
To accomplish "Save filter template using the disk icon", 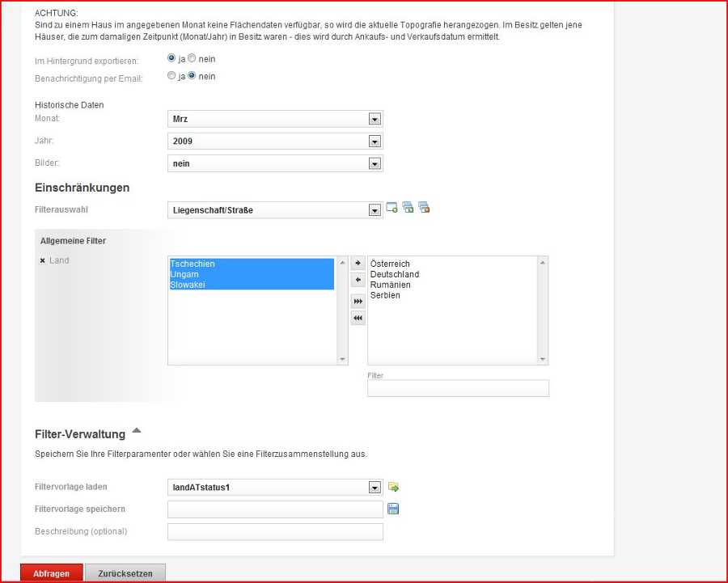I will [394, 509].
